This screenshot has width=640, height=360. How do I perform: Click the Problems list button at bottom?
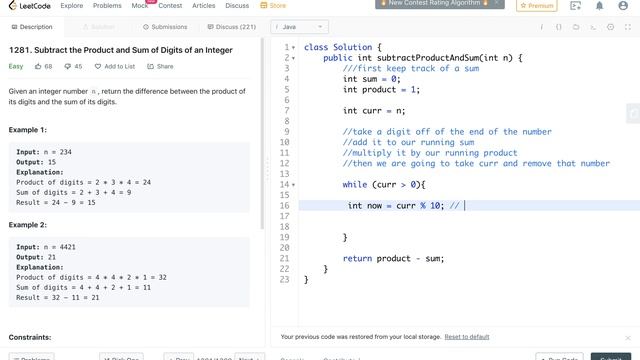pos(31,357)
